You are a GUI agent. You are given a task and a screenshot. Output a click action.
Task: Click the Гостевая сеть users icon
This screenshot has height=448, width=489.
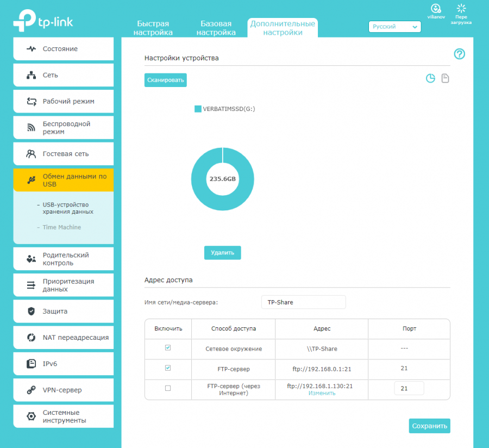click(31, 154)
